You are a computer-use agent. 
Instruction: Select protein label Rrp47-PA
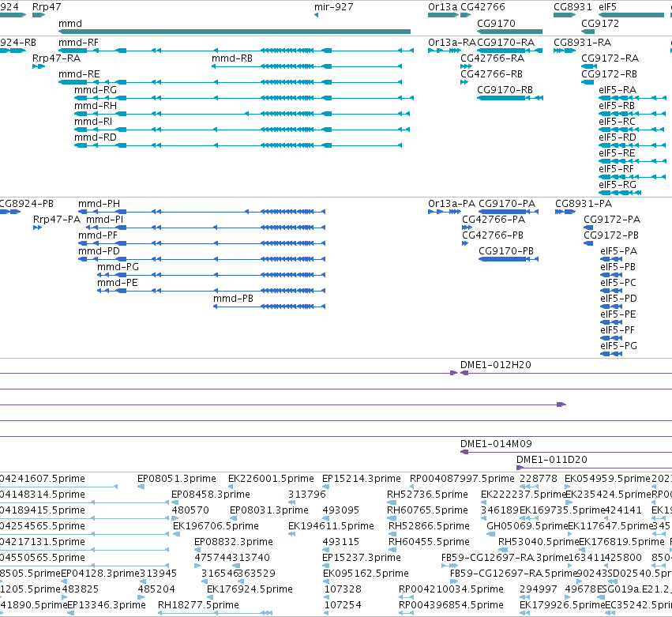pos(57,220)
